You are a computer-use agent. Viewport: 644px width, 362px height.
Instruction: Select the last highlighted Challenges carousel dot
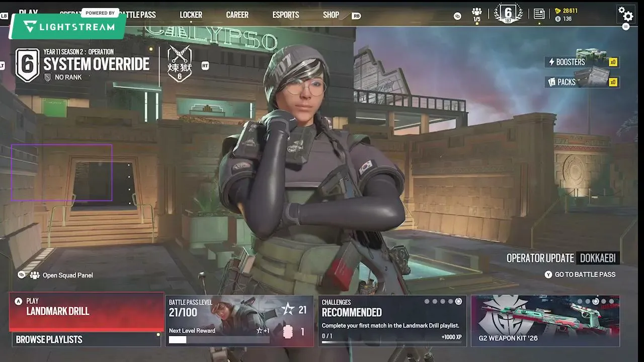[x=458, y=302]
